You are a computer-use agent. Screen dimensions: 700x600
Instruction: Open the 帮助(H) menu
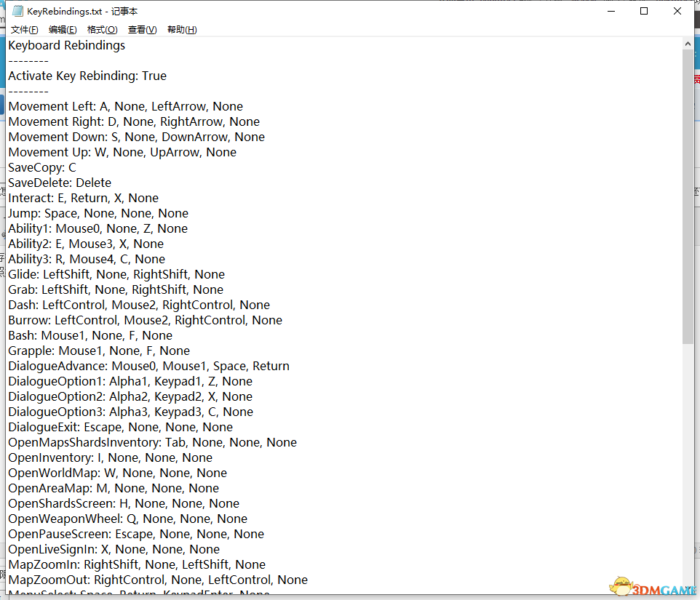182,29
